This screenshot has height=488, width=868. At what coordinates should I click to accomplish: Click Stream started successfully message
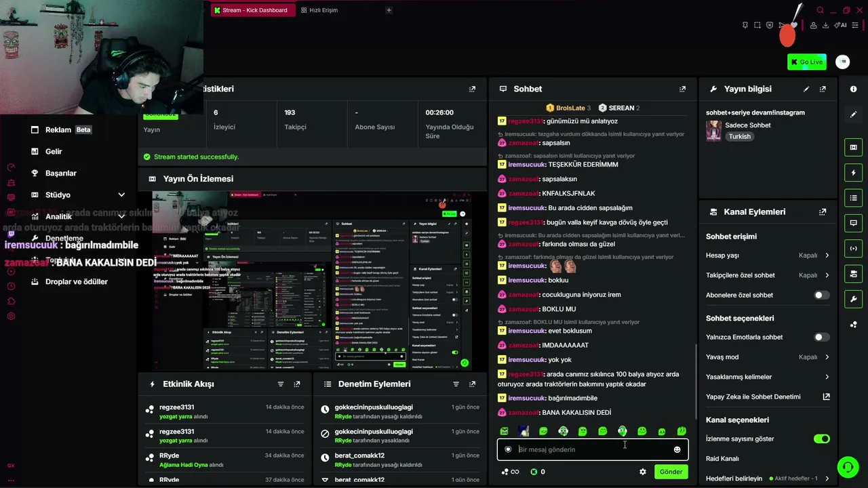[x=196, y=157]
